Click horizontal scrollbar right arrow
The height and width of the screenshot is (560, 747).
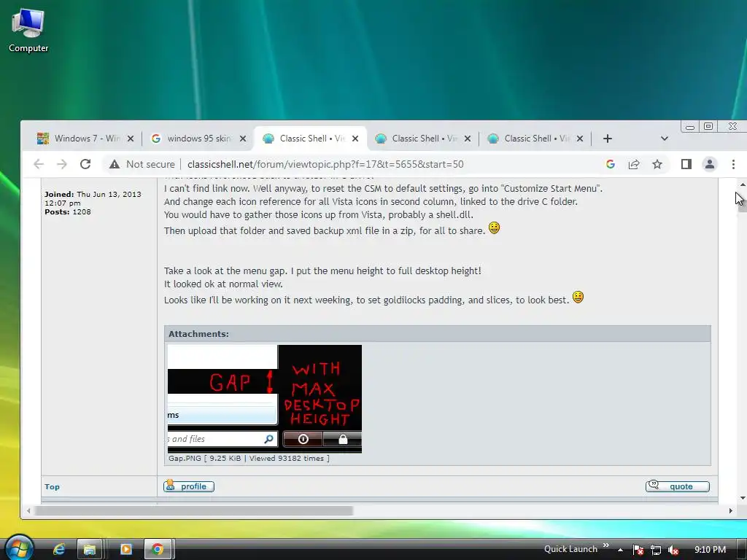coord(731,510)
